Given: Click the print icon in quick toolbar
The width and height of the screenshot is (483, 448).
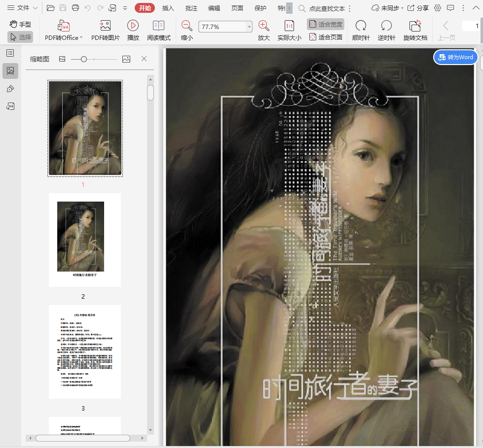Looking at the screenshot, I should click(75, 8).
